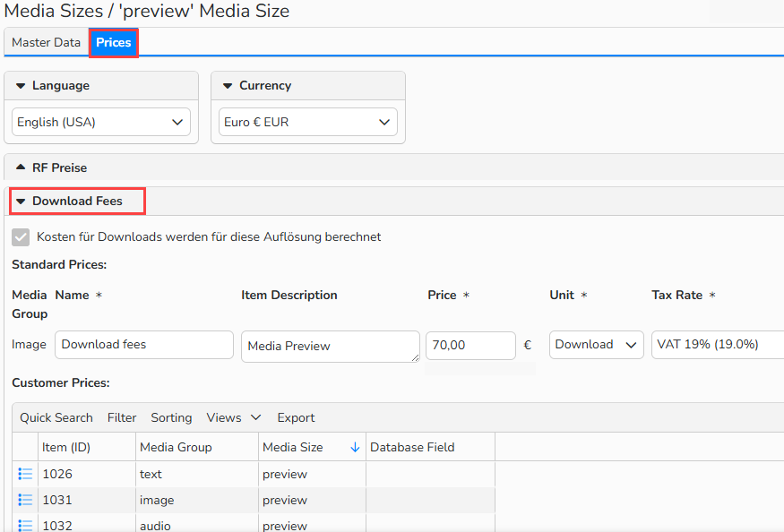Sort by the Media Group column header

click(x=197, y=447)
